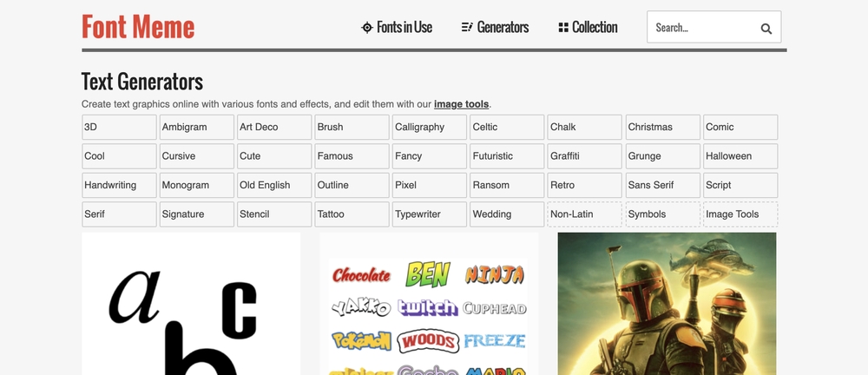The image size is (868, 375).
Task: Choose the Signature category
Action: pos(196,214)
